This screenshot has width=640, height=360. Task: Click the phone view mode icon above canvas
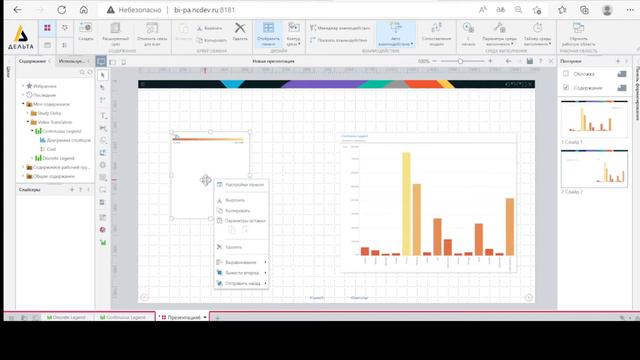pyautogui.click(x=124, y=62)
